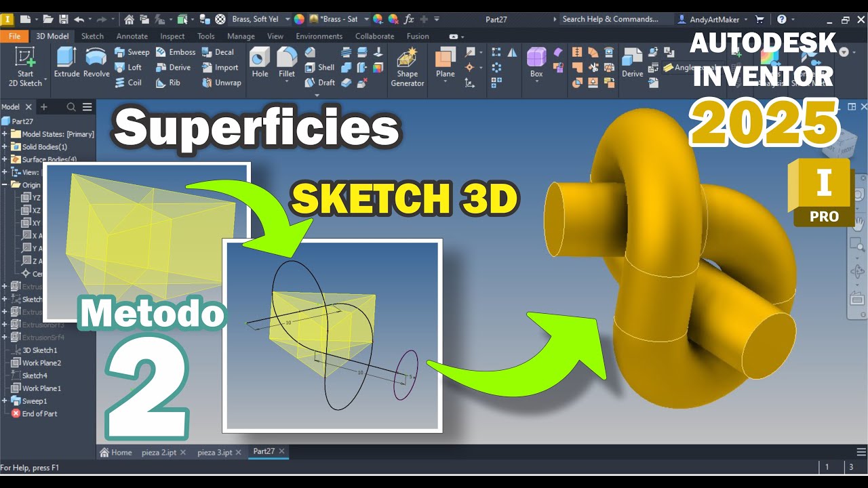
Task: Choose the Sweep feature tool
Action: point(132,52)
